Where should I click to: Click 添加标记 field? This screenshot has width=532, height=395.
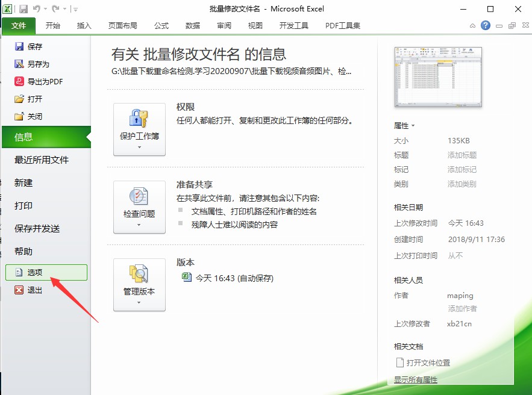pyautogui.click(x=462, y=170)
